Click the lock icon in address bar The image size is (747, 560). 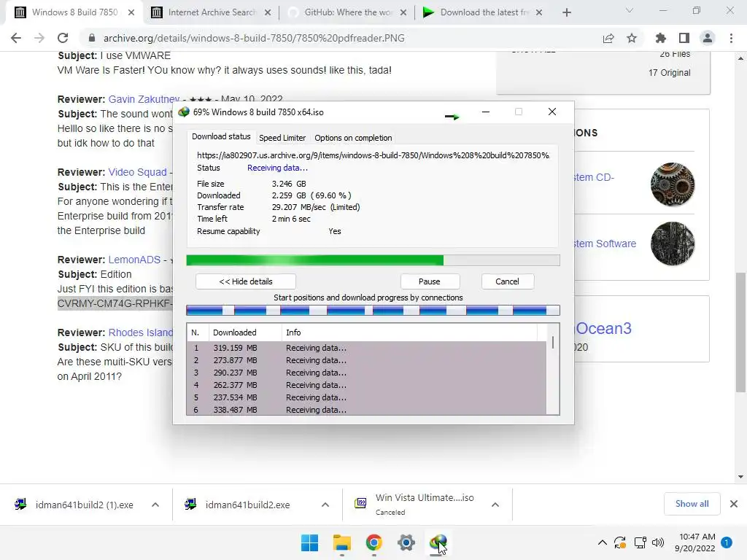(92, 38)
